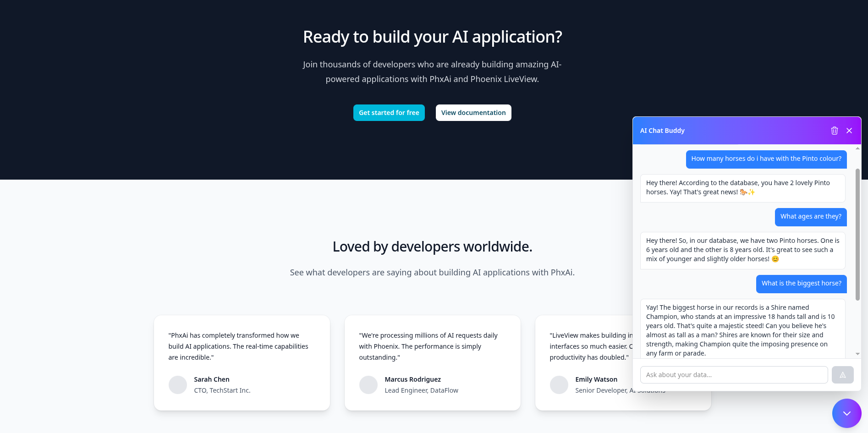868x433 pixels.
Task: Click the chat scrollbar up arrow
Action: point(858,148)
